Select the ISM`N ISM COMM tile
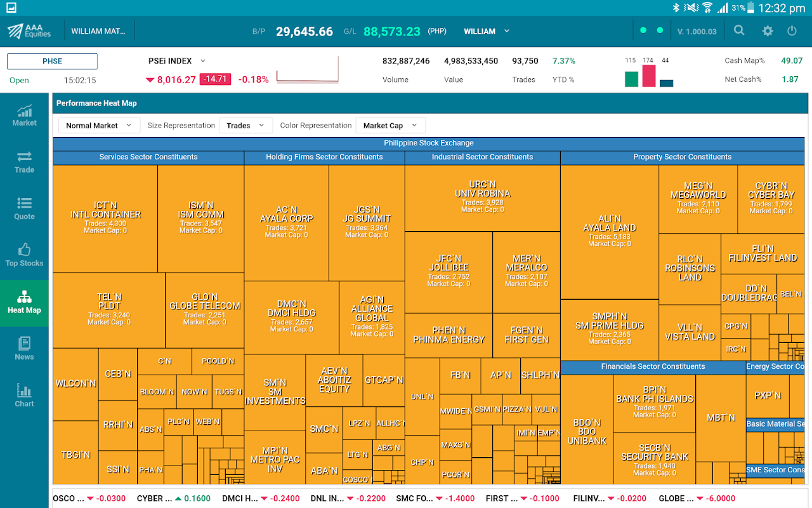The height and width of the screenshot is (508, 812). 200,218
